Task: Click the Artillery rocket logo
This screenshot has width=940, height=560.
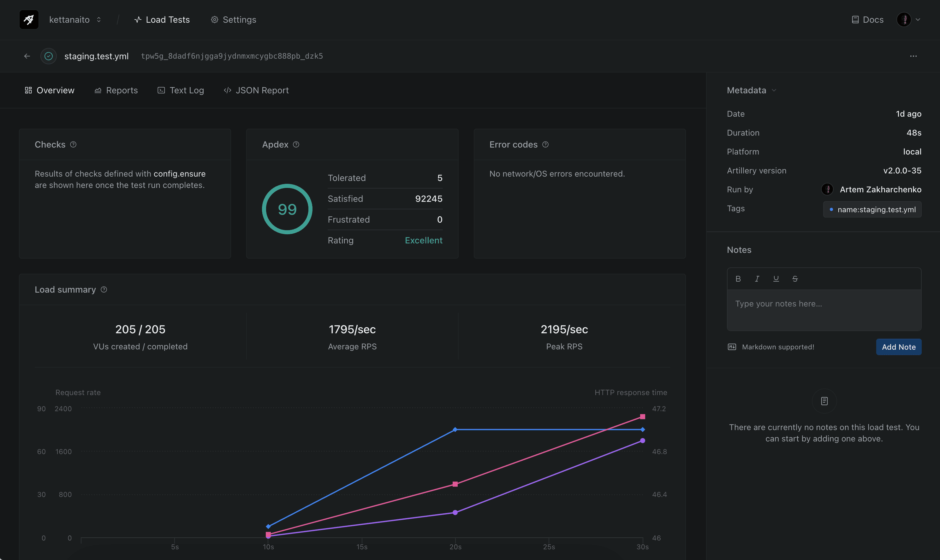Action: (x=29, y=19)
